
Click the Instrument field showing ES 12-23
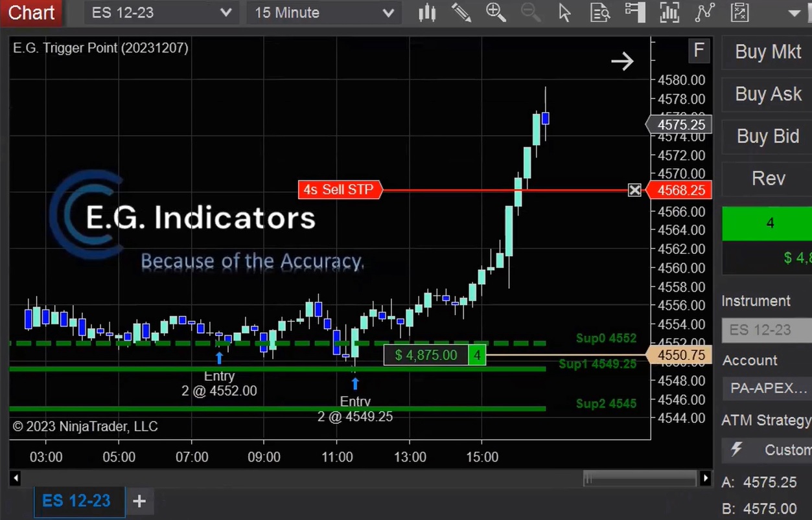click(767, 330)
